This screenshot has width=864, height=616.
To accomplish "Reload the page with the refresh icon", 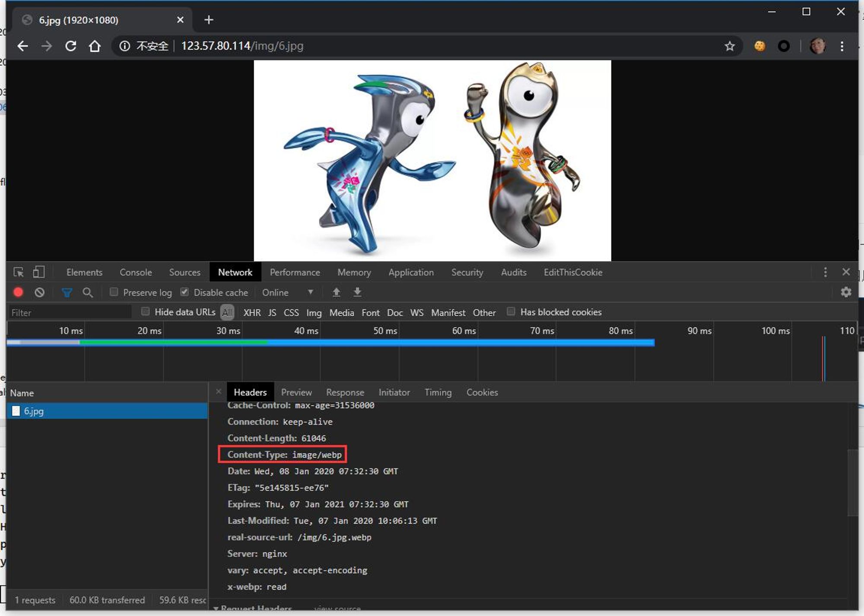I will [70, 46].
